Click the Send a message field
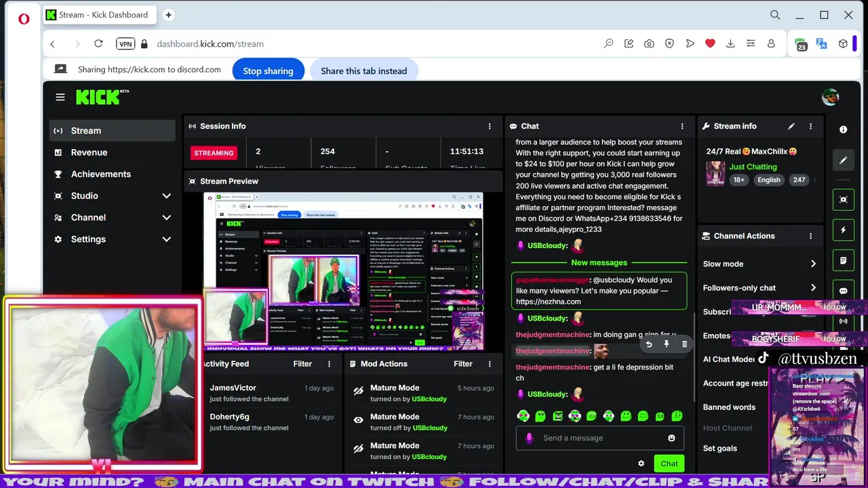Image resolution: width=868 pixels, height=488 pixels. tap(600, 438)
